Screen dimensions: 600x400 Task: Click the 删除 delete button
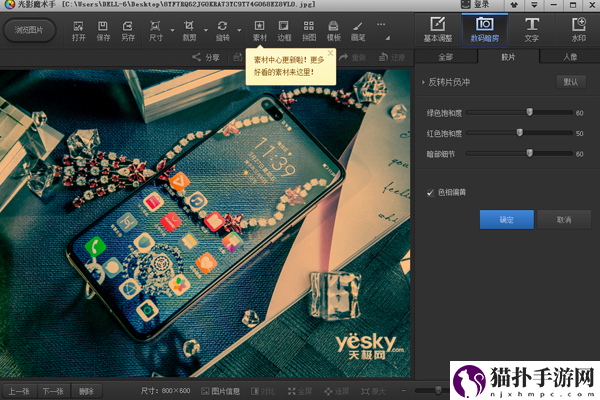tap(86, 391)
